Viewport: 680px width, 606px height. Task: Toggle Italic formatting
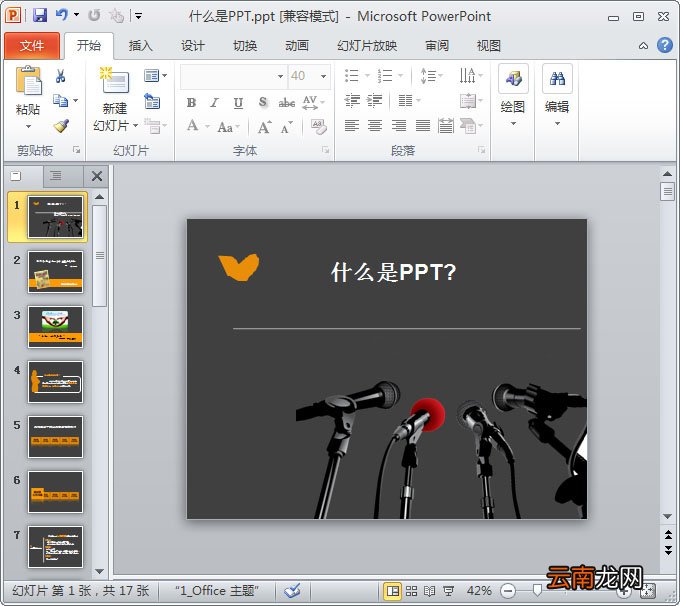tap(214, 103)
